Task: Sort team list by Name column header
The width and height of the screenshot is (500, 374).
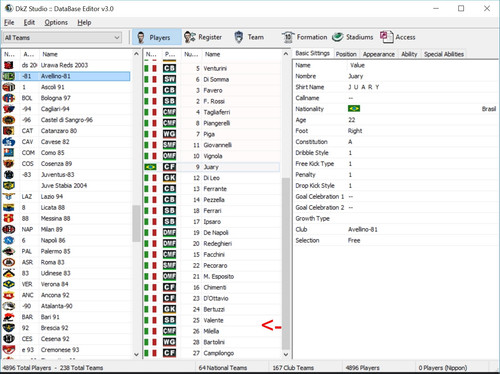Action: pos(85,54)
